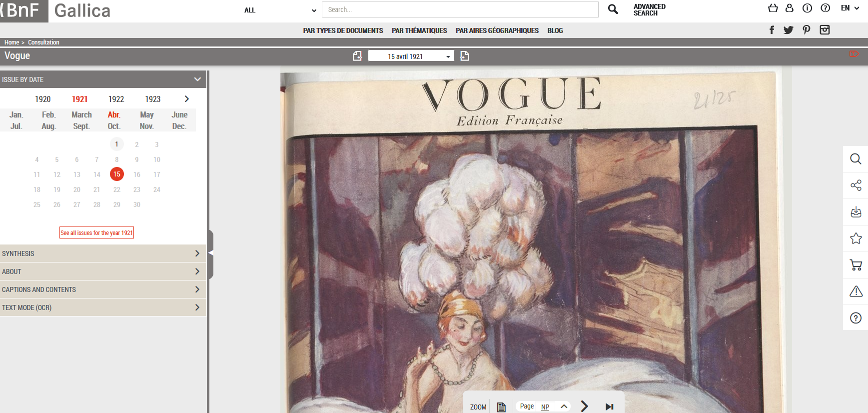The image size is (868, 413).
Task: Open the BLOG menu item
Action: coord(555,30)
